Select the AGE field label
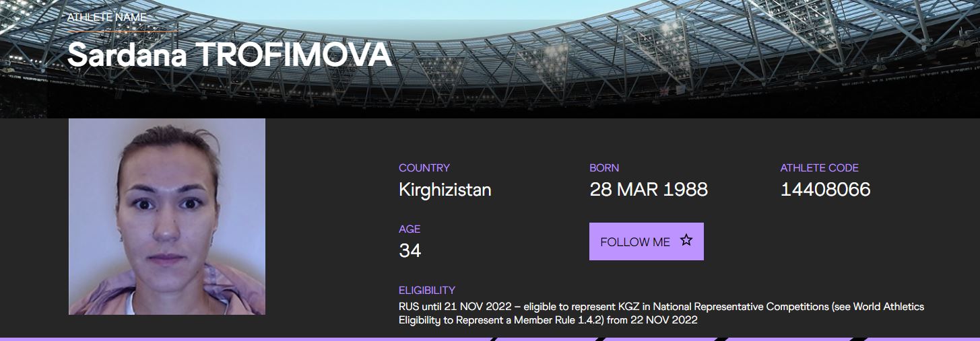 [x=410, y=229]
